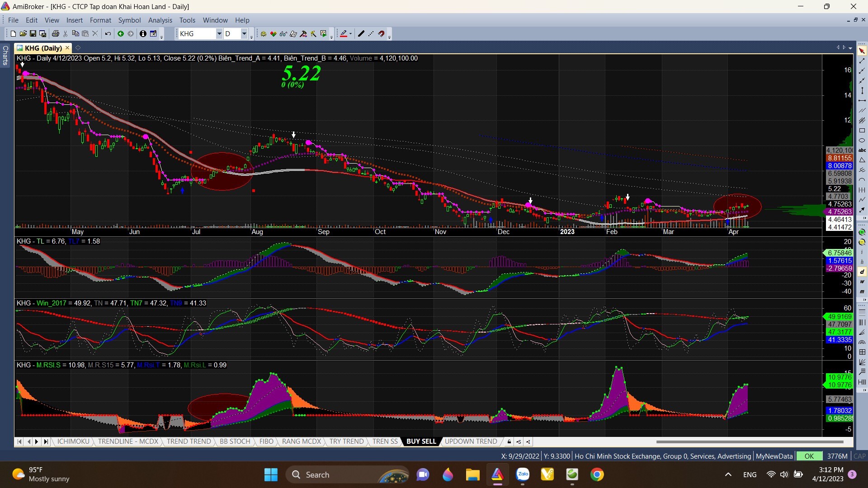This screenshot has width=868, height=488.
Task: Expand the D interval dropdown
Action: [x=244, y=34]
